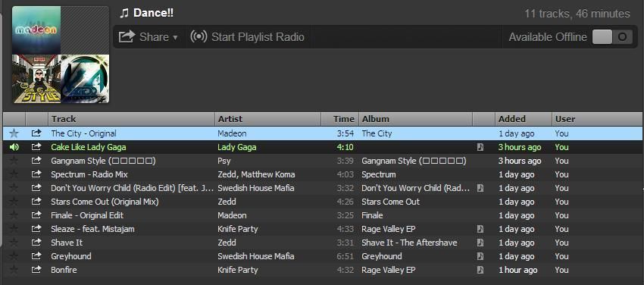The height and width of the screenshot is (285, 644).
Task: Sort playlist by Track column header
Action: pyautogui.click(x=131, y=119)
